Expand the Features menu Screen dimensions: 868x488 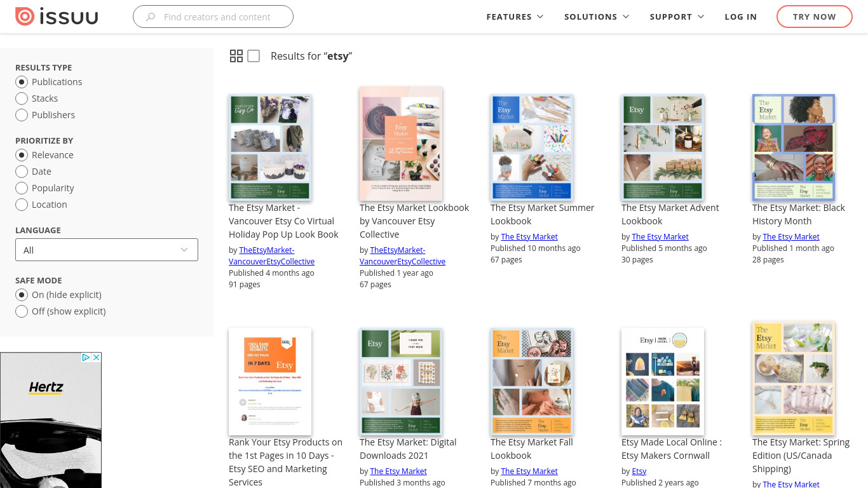point(515,17)
